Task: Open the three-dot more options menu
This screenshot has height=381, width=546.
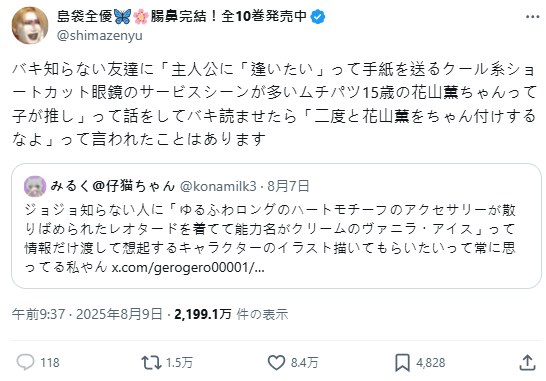Action: 532,17
